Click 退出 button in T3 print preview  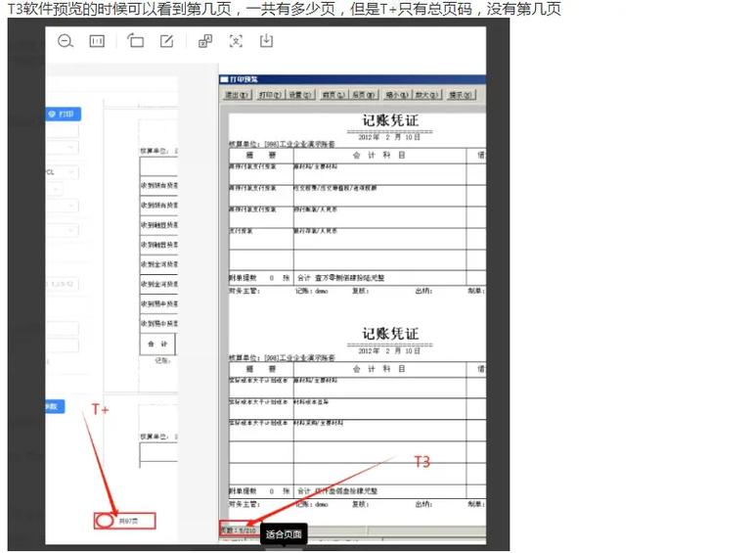(237, 95)
